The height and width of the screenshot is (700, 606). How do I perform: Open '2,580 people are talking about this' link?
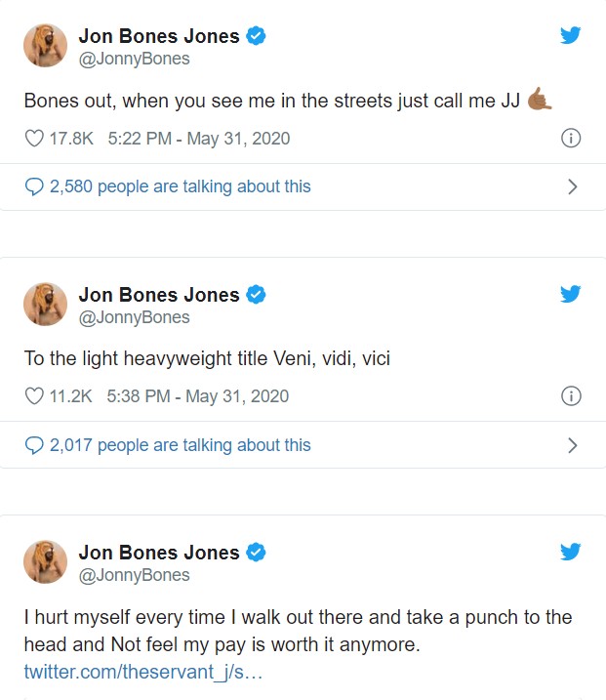tap(180, 186)
